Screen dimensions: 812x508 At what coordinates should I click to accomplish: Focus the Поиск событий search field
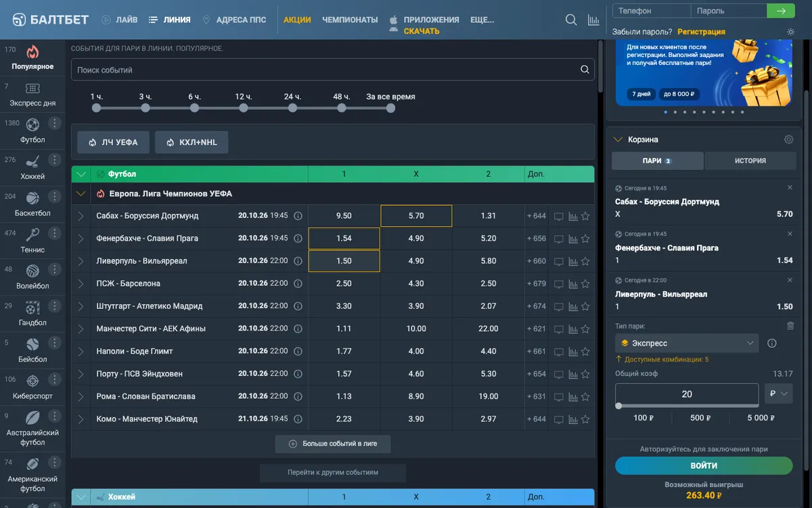pyautogui.click(x=333, y=70)
